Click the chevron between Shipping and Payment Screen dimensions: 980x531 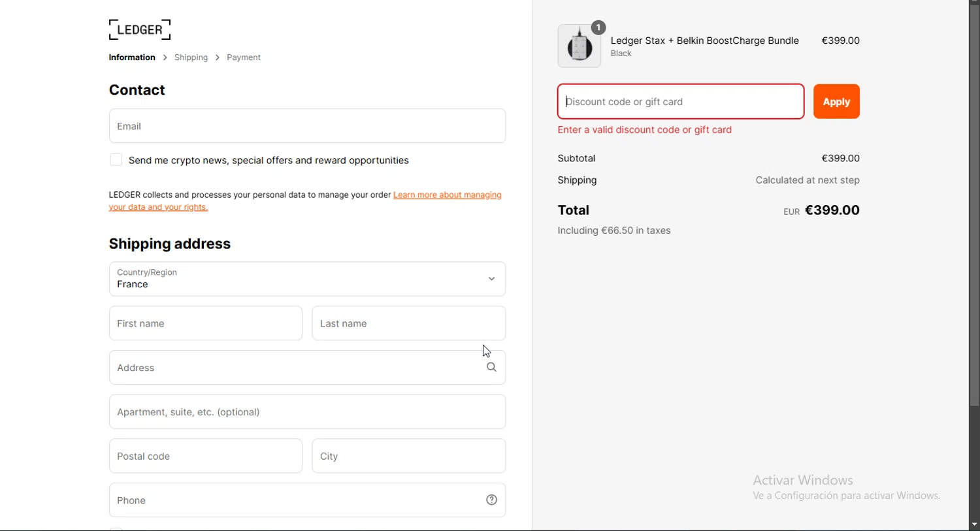coord(218,57)
